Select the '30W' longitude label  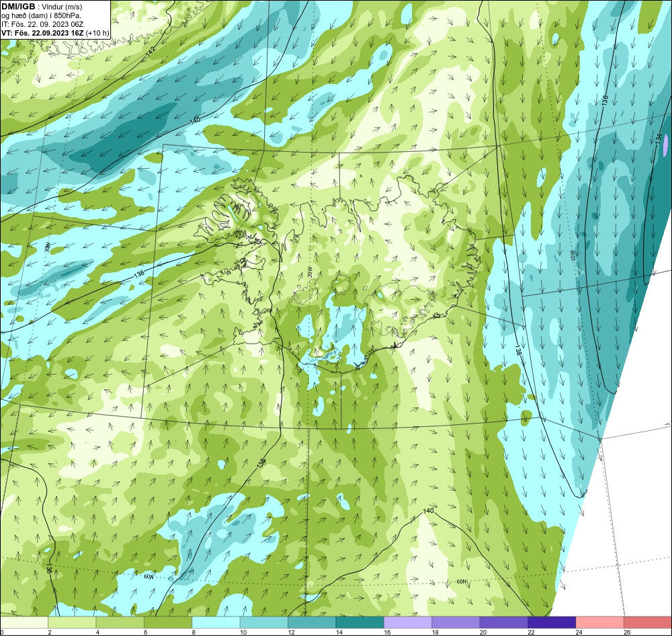pyautogui.click(x=48, y=247)
